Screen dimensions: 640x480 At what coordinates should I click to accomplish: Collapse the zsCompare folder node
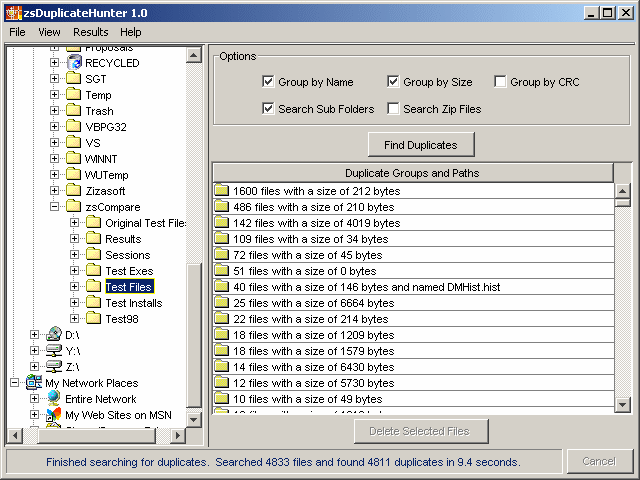(54, 207)
